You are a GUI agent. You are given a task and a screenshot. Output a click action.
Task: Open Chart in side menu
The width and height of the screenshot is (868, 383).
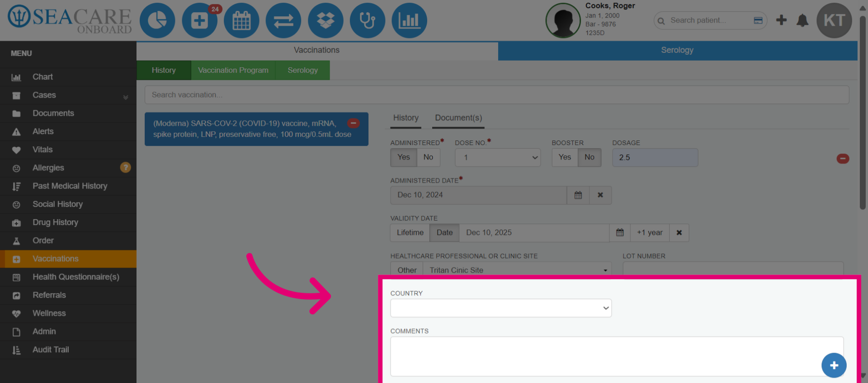68,77
